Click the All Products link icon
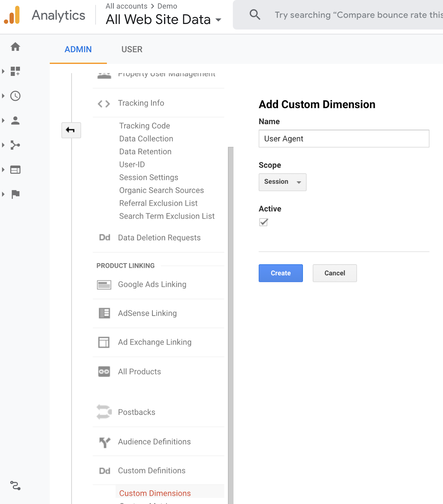The width and height of the screenshot is (443, 504). pos(104,372)
